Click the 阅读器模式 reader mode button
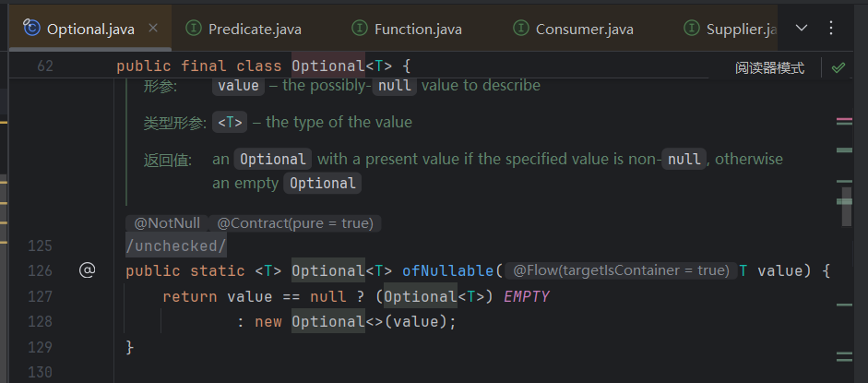This screenshot has width=868, height=383. pyautogui.click(x=769, y=68)
